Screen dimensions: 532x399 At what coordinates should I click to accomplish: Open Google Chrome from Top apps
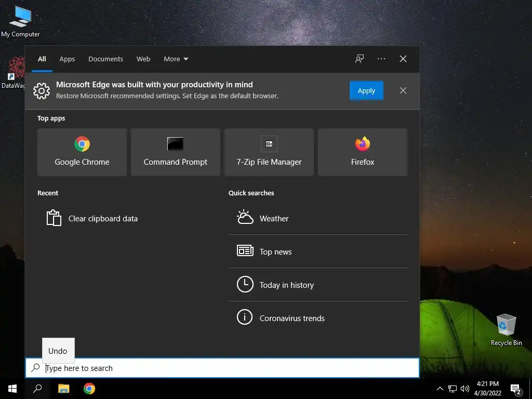tap(82, 152)
